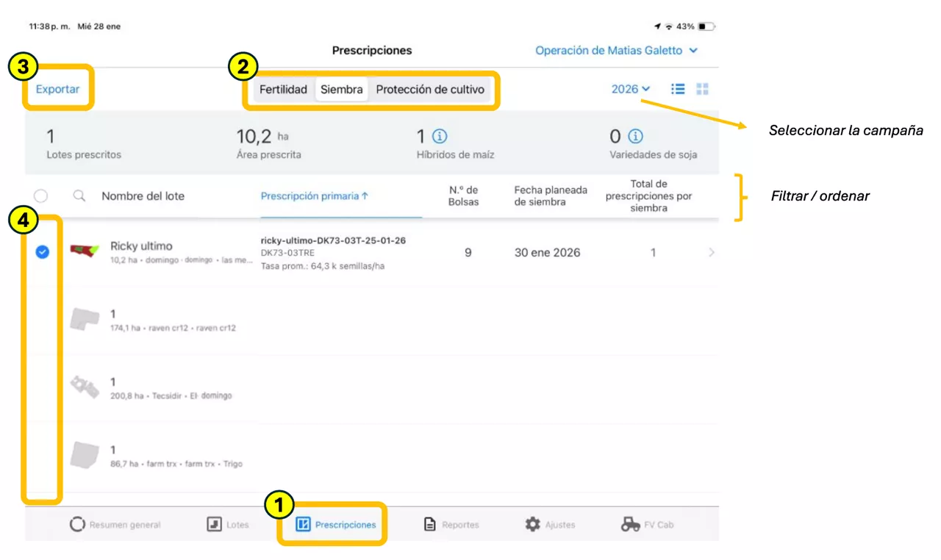Switch to list view icon
The height and width of the screenshot is (560, 941).
678,89
